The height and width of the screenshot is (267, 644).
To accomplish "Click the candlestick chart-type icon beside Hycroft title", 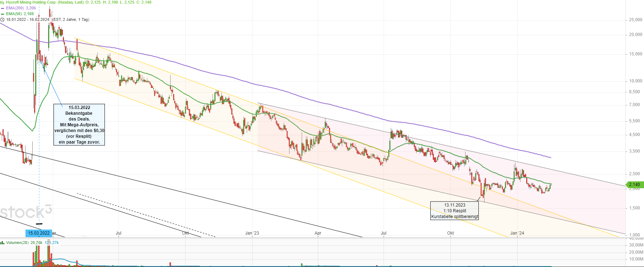I will coord(3,2).
